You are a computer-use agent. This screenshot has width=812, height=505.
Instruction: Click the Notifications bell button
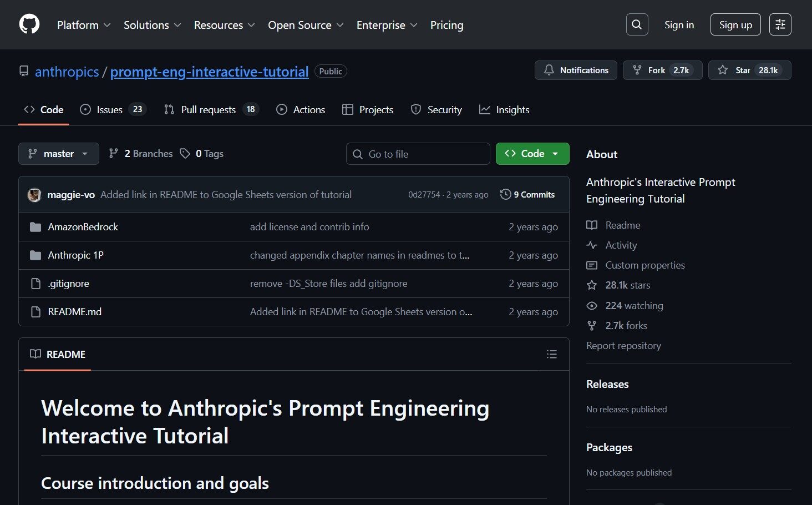(x=576, y=70)
